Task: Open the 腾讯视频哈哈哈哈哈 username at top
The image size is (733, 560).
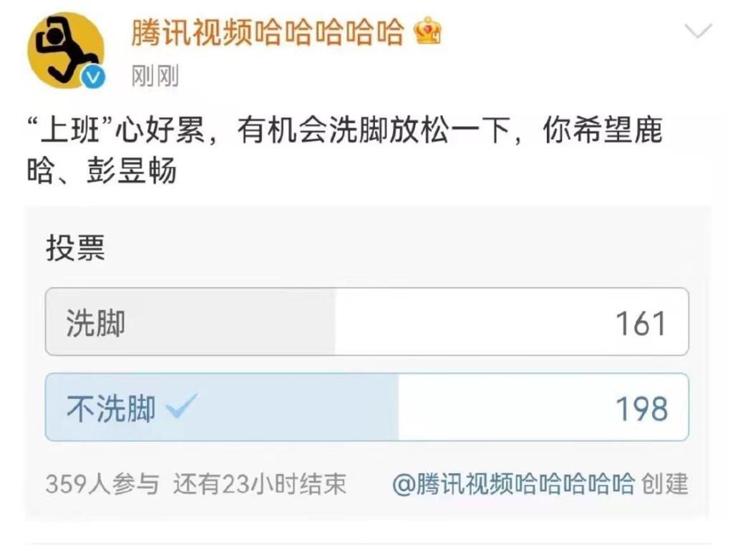Action: [268, 32]
